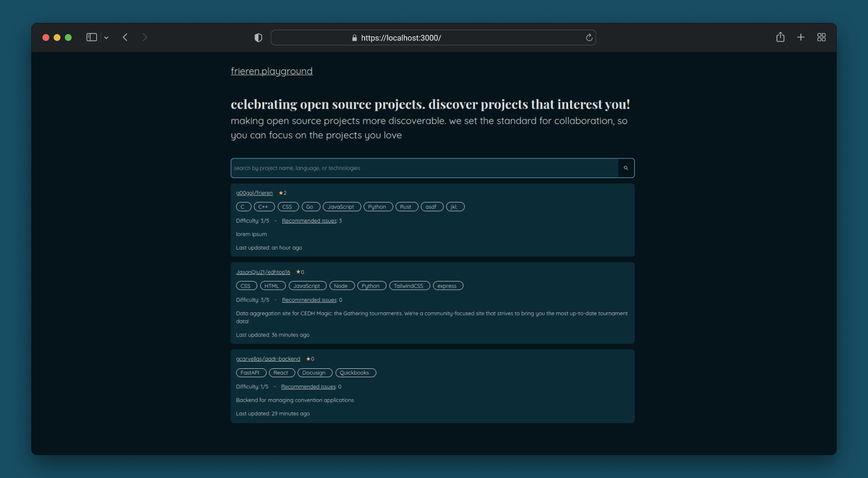Select the TailwindCSS tag chip

click(409, 286)
